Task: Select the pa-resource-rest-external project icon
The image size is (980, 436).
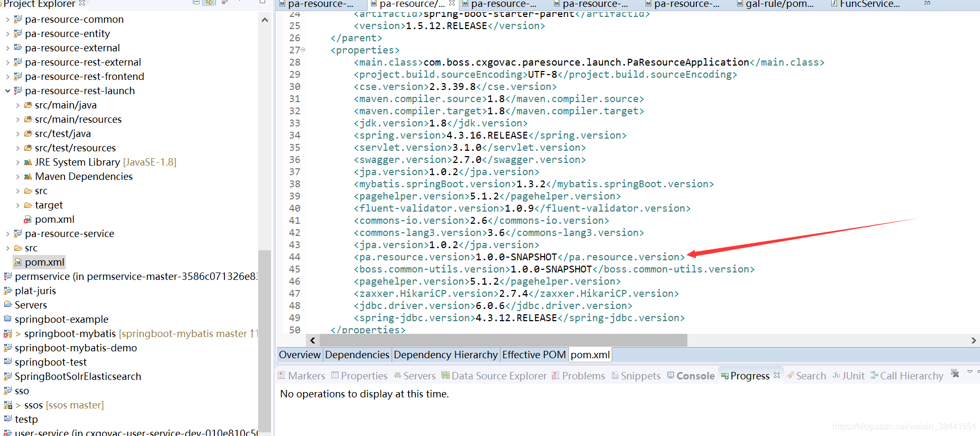Action: tap(18, 62)
